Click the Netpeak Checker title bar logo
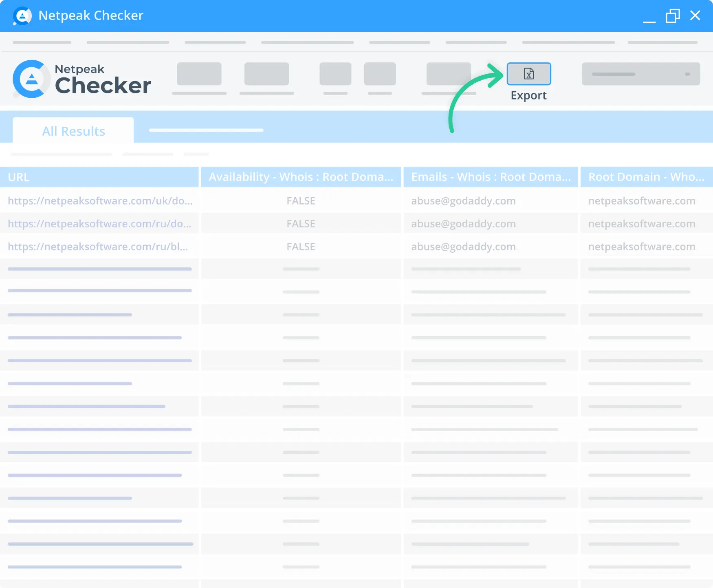Image resolution: width=713 pixels, height=588 pixels. pos(22,16)
